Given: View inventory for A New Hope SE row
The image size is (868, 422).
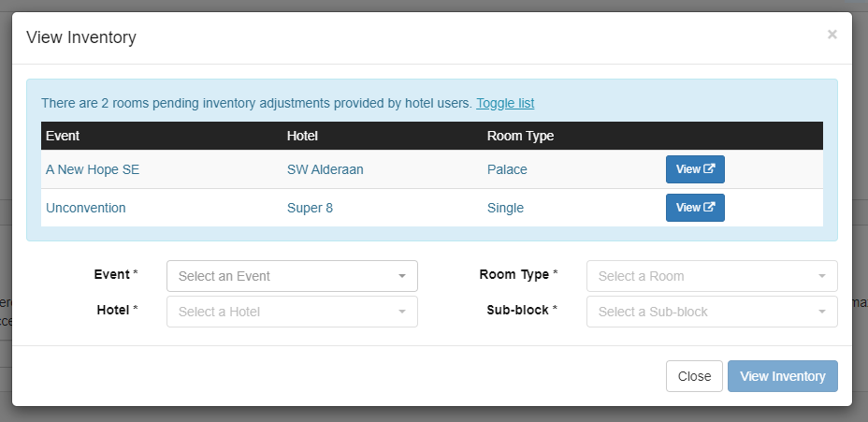Looking at the screenshot, I should [x=694, y=169].
